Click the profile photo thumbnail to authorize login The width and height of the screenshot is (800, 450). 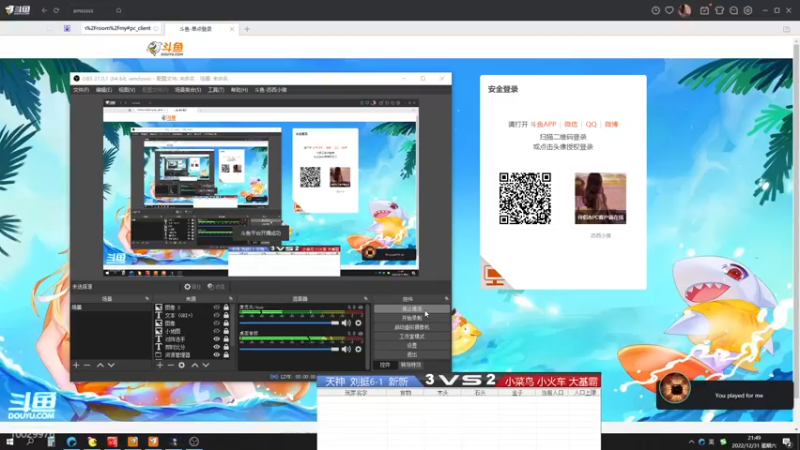coord(601,198)
